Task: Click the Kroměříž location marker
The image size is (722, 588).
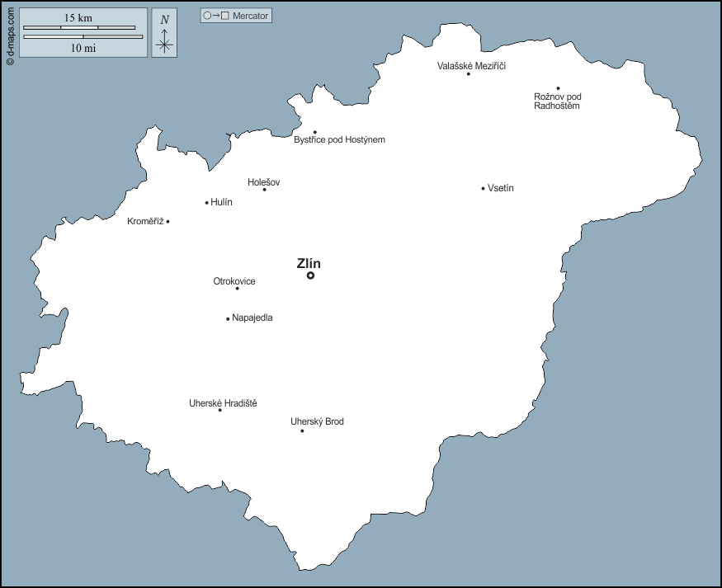Action: (x=168, y=221)
